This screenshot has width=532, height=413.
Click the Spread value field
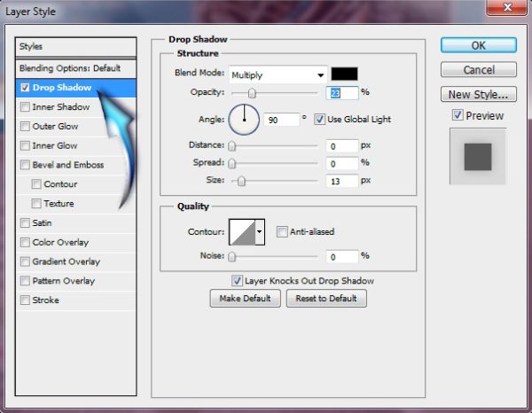coord(342,163)
